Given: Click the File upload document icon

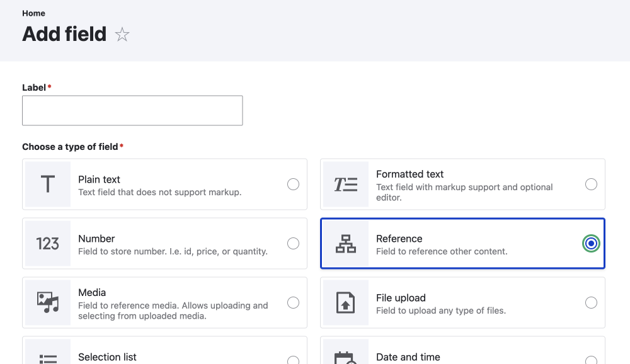Looking at the screenshot, I should tap(345, 302).
